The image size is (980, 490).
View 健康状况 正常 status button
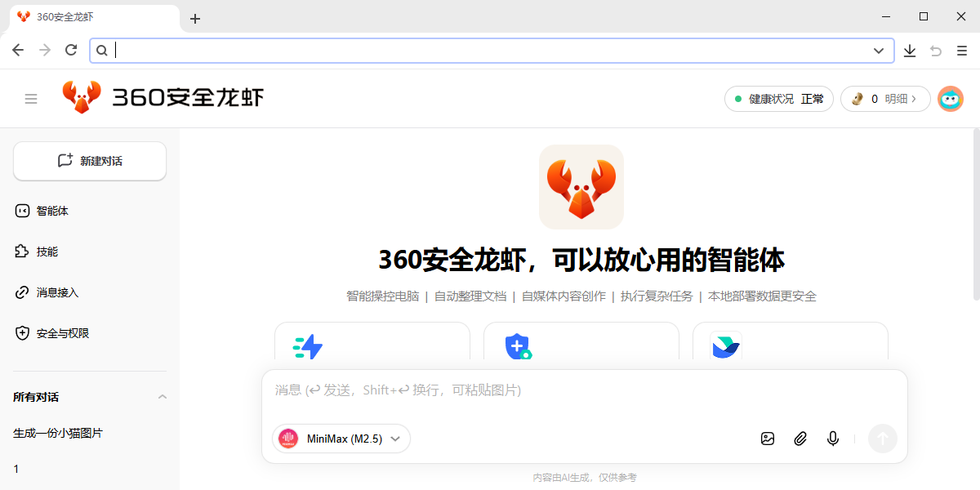[778, 99]
